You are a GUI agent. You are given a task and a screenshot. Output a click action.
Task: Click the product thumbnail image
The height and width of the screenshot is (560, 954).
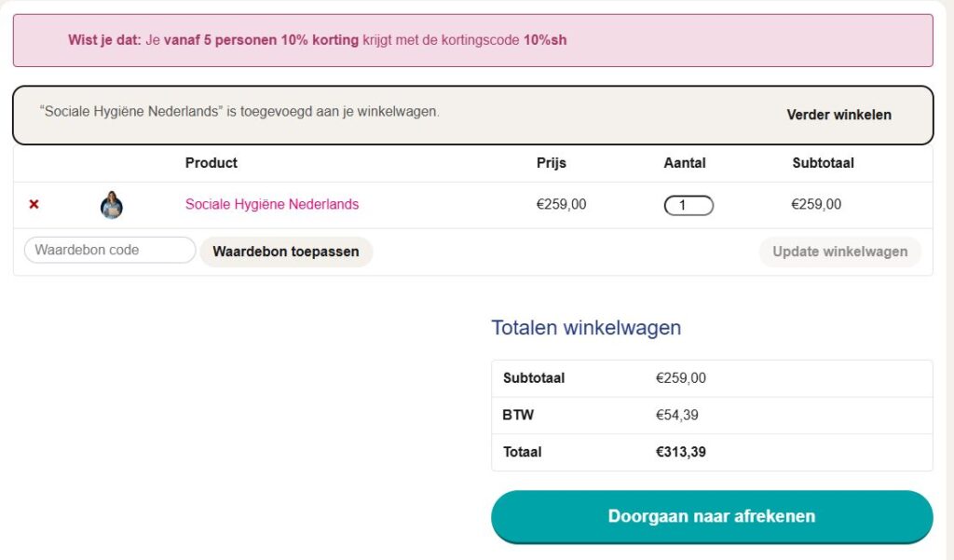[x=112, y=205]
